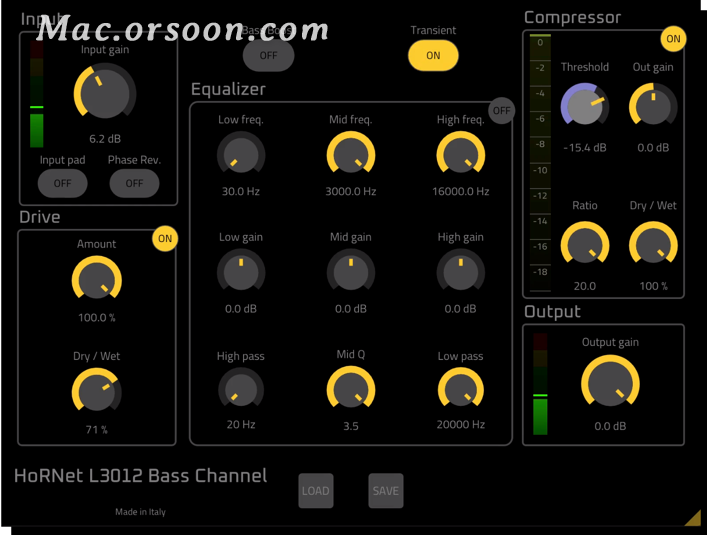Click the 3000.0 Hz mid frequency value
707x535 pixels.
[351, 192]
